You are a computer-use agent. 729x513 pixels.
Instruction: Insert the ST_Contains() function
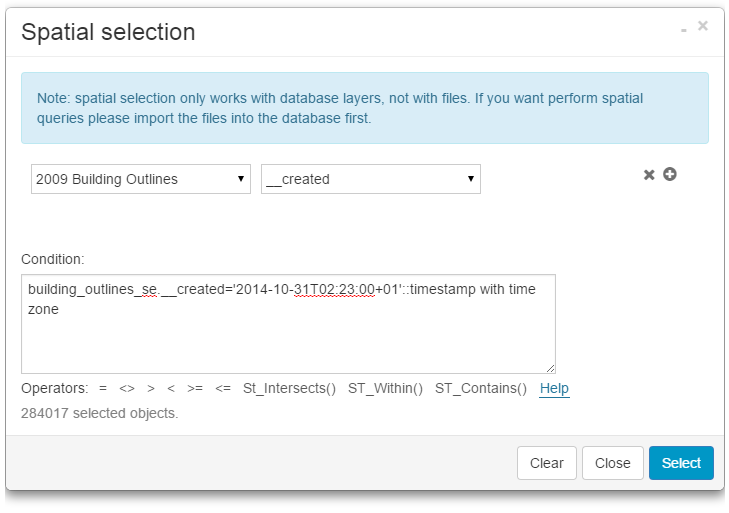[x=480, y=389]
